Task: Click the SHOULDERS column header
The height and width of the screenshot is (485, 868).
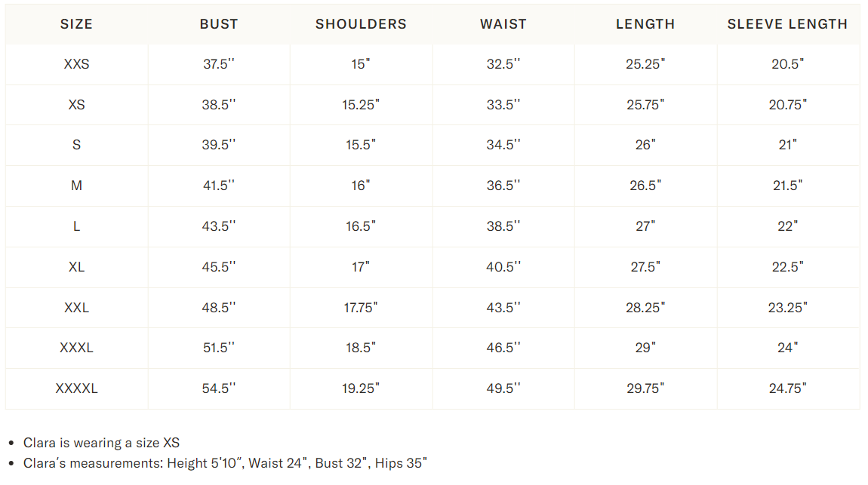Action: coord(361,24)
